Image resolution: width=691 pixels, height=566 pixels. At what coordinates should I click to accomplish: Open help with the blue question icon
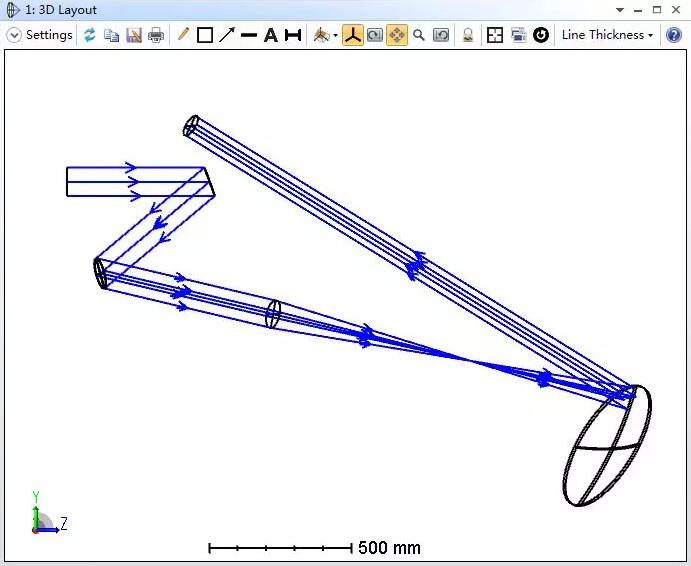tap(674, 35)
